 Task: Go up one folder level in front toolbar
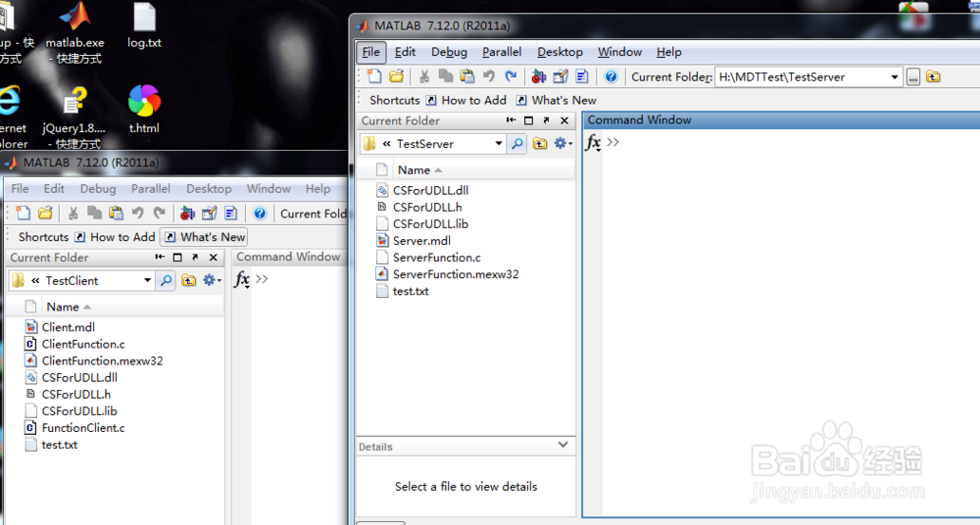pyautogui.click(x=933, y=76)
